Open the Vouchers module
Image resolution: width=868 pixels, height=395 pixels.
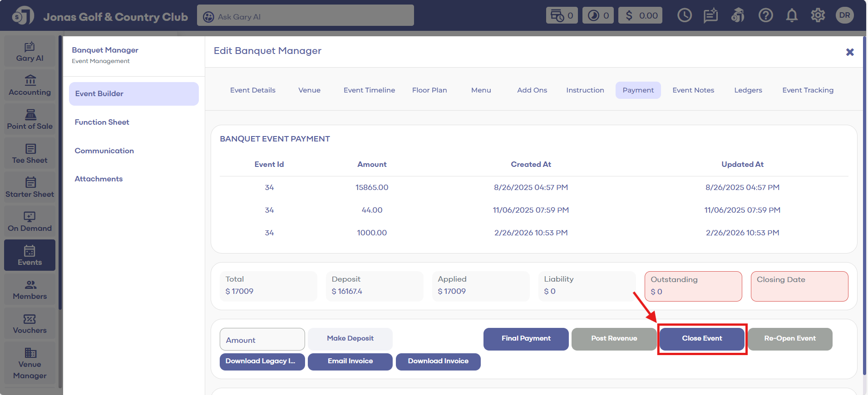[30, 324]
